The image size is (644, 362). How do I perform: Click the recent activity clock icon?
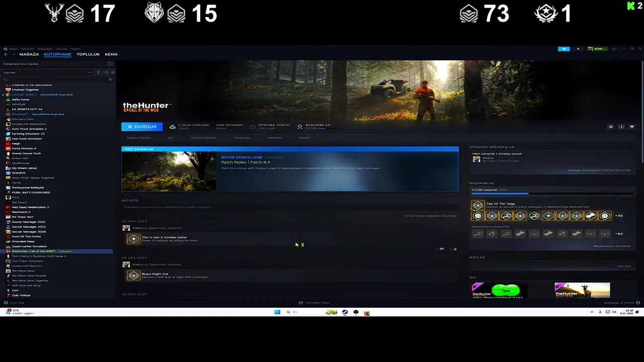(106, 72)
